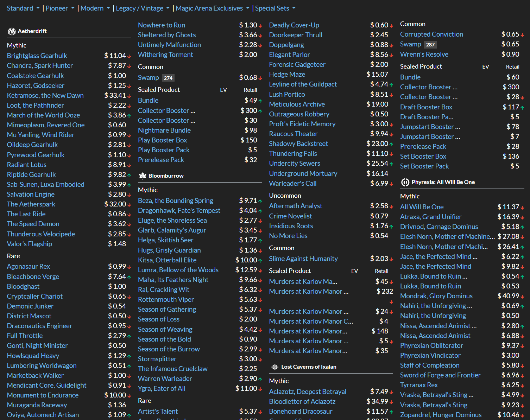Click Wrenn's Resolve card
The image size is (530, 420).
[424, 54]
